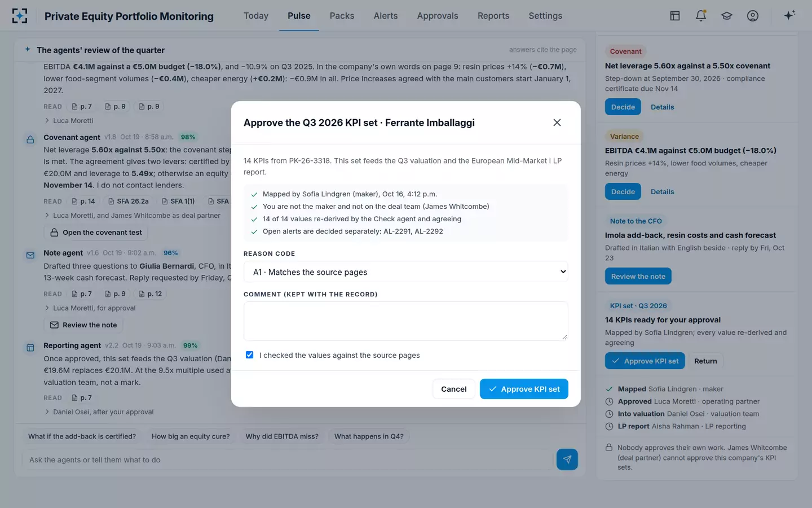Screen dimensions: 812x508
Task: Click the app logo icon beside Private Equity Portfolio Monitoring
Action: point(20,16)
